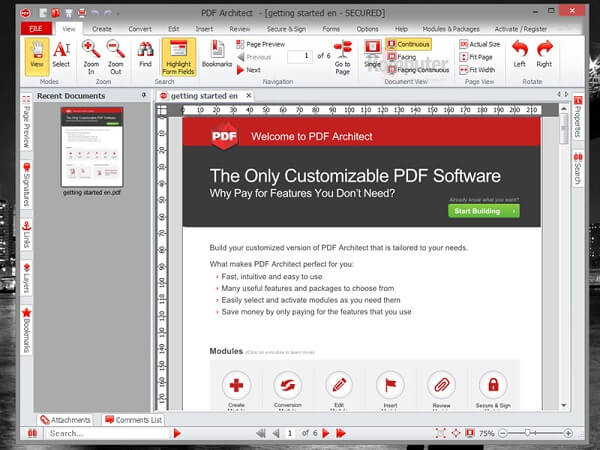Select Facing document view

pyautogui.click(x=401, y=57)
